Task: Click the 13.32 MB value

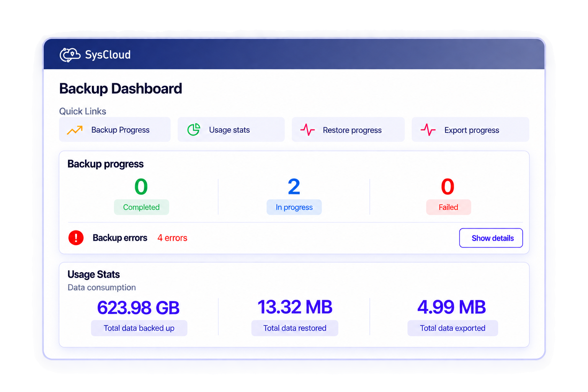Action: coord(295,307)
